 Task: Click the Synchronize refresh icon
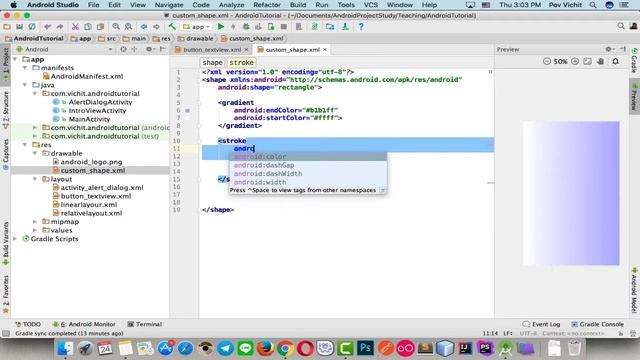click(32, 27)
